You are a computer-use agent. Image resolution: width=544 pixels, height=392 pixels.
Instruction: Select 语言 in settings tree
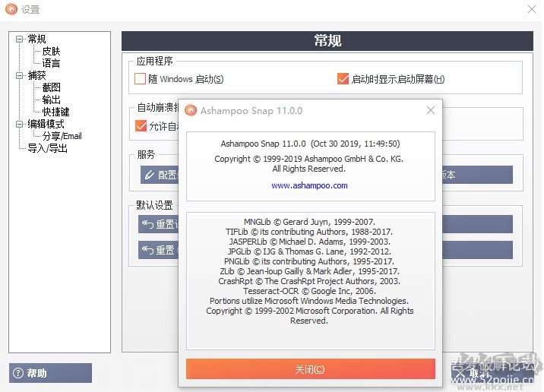click(51, 63)
